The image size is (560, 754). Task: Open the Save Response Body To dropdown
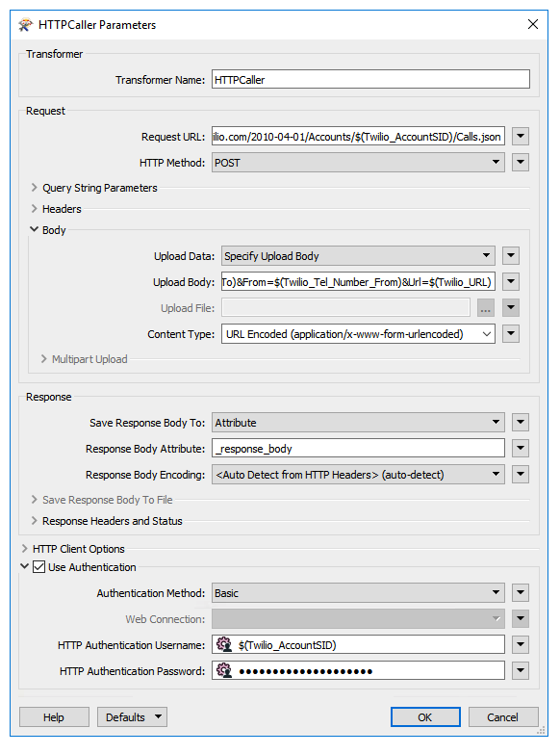coord(358,422)
